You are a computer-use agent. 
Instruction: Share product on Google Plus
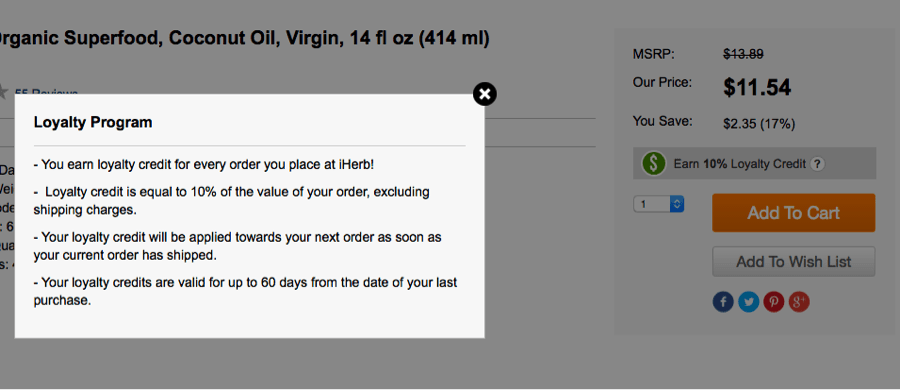click(x=799, y=302)
